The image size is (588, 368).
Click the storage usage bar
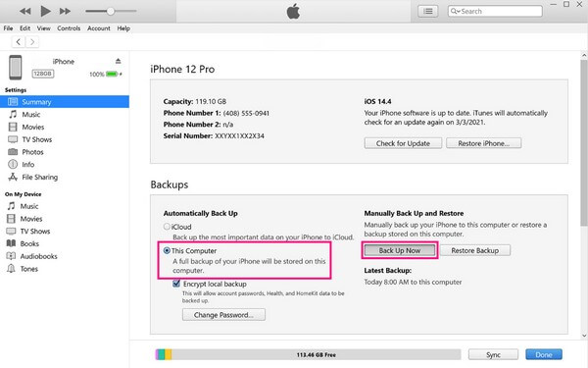[309, 354]
